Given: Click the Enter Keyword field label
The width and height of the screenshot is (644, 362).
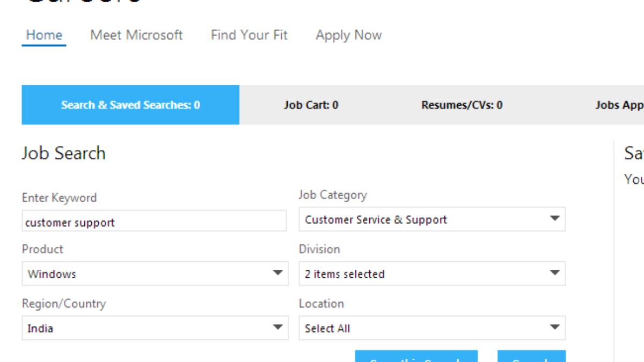Looking at the screenshot, I should coord(59,197).
